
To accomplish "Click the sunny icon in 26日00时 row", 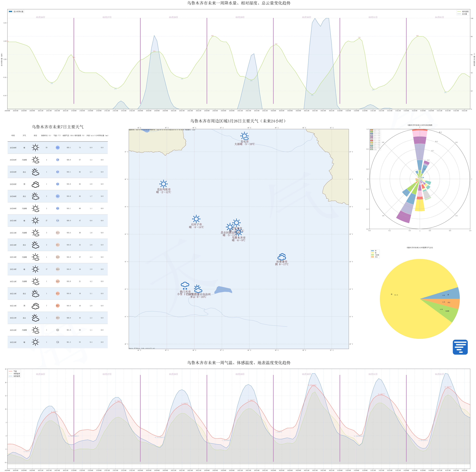I will (35, 148).
